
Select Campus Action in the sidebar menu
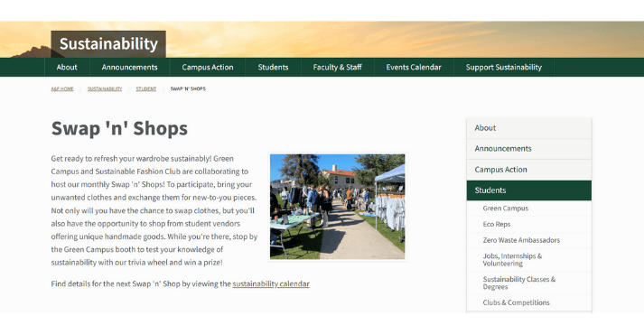click(x=529, y=170)
